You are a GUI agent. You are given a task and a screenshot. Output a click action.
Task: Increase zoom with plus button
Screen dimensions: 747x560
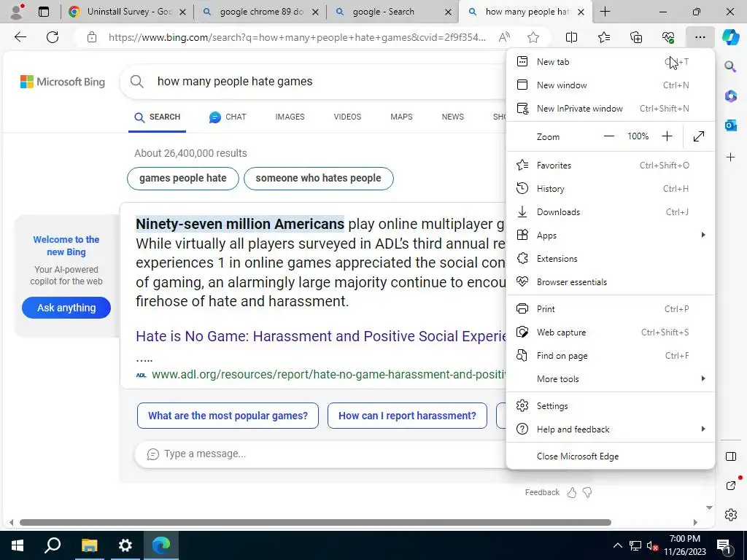(667, 136)
